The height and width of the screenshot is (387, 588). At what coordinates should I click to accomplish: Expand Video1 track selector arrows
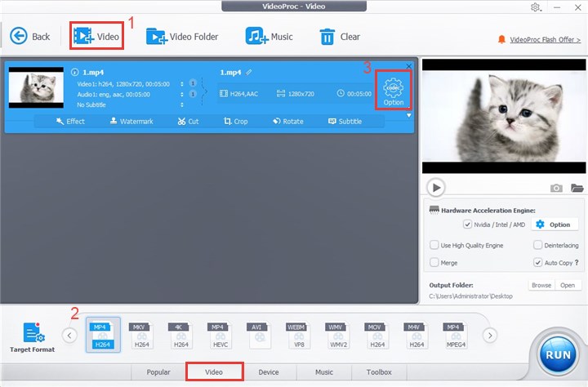pyautogui.click(x=182, y=84)
